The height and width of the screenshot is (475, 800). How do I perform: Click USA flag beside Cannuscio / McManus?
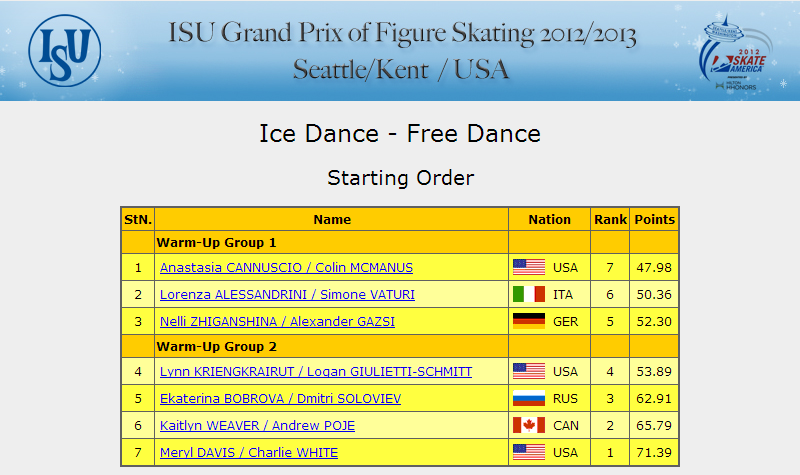click(x=529, y=267)
